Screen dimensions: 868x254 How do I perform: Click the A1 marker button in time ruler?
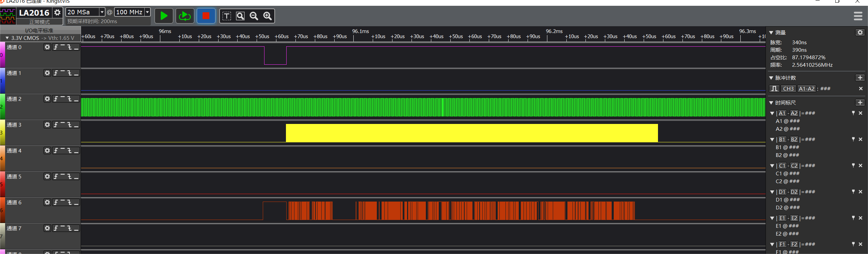click(782, 113)
